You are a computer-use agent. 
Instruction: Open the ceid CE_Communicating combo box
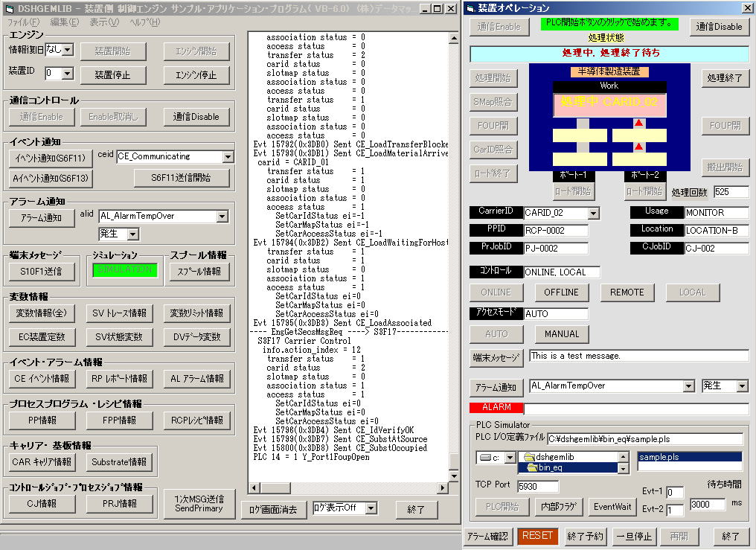(x=228, y=156)
